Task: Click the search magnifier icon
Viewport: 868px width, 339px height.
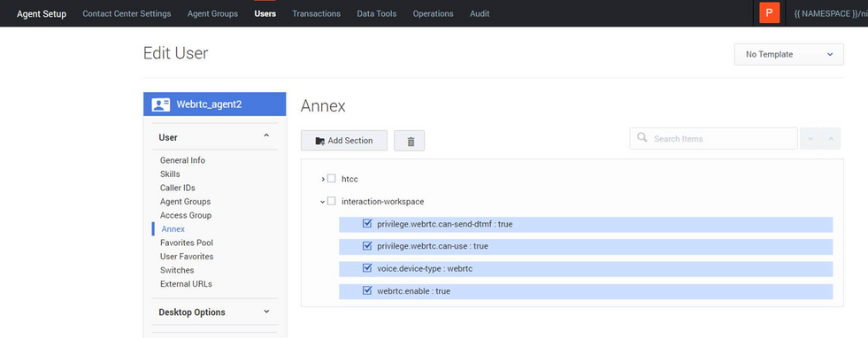Action: pos(642,137)
